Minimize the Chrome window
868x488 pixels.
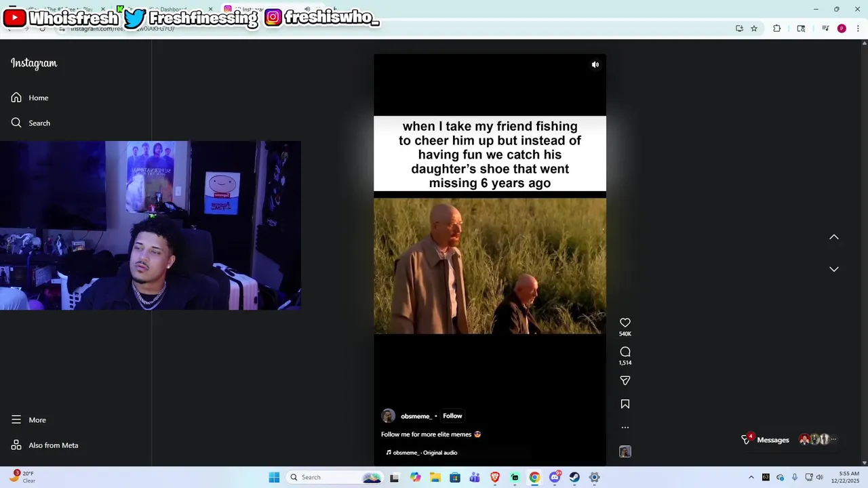click(x=816, y=9)
